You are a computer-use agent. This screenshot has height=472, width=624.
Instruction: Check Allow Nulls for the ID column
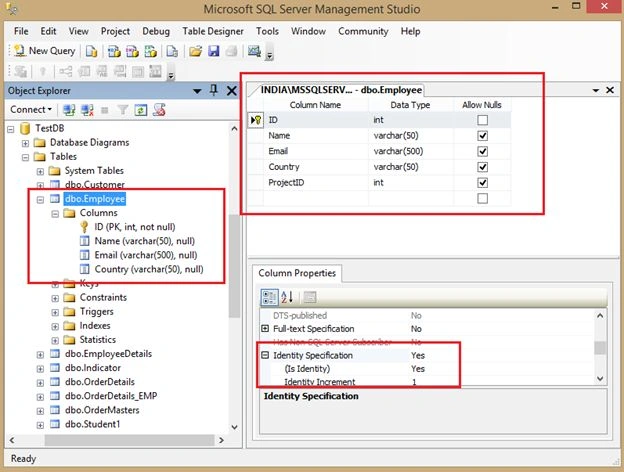pyautogui.click(x=482, y=120)
